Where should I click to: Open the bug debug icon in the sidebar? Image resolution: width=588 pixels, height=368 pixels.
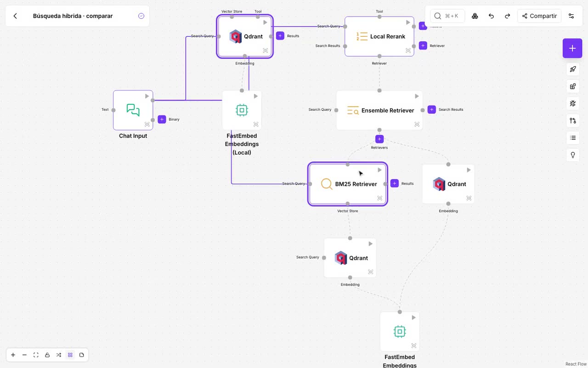pyautogui.click(x=573, y=103)
